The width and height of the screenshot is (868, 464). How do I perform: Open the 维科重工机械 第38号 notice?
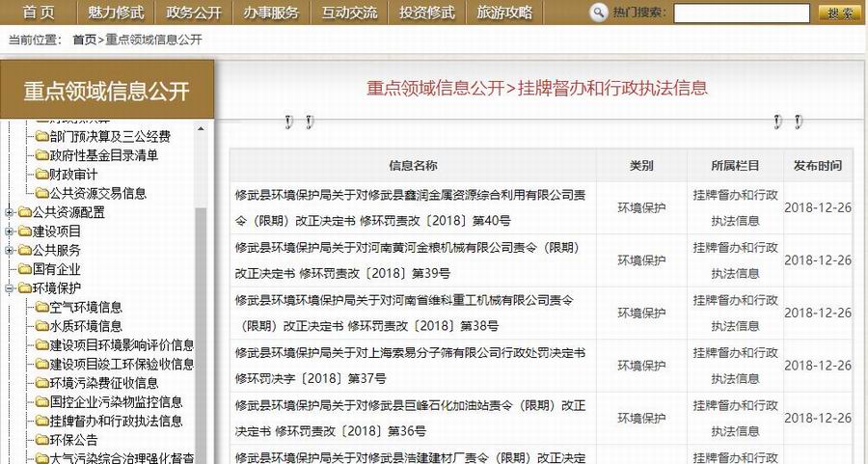coord(404,313)
